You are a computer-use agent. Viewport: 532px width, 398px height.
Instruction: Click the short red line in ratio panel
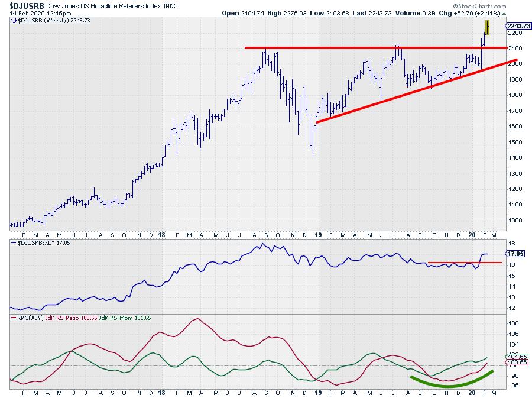(x=464, y=262)
